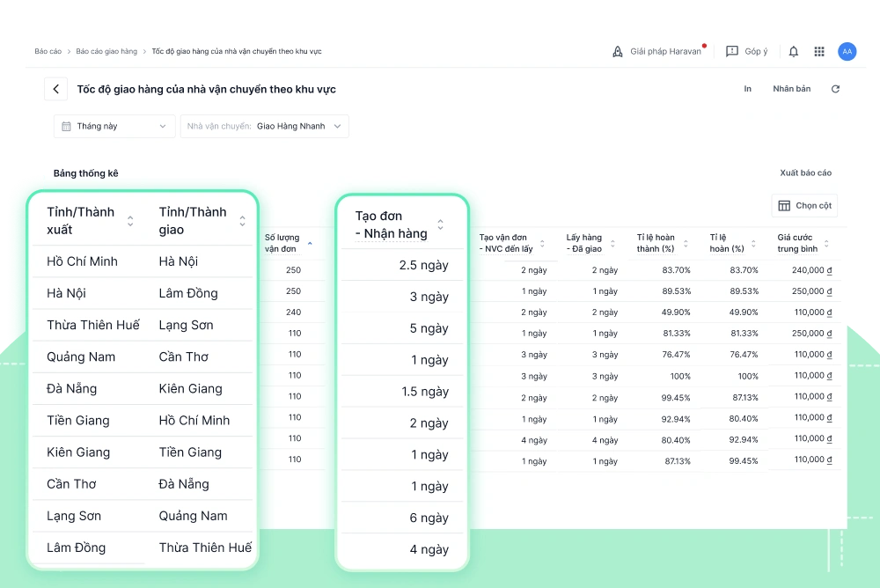The width and height of the screenshot is (880, 588).
Task: Sort by Số lượng vận đơn column
Action: coord(310,243)
